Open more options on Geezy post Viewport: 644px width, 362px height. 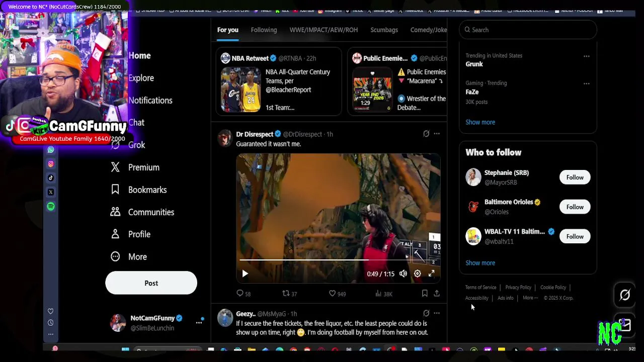tap(437, 313)
